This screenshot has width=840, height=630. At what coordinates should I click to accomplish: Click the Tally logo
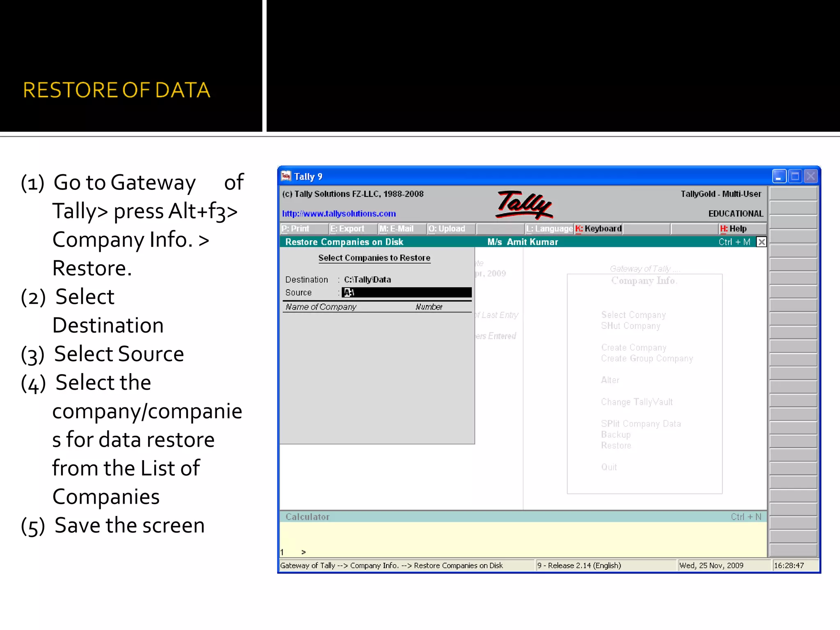click(524, 205)
